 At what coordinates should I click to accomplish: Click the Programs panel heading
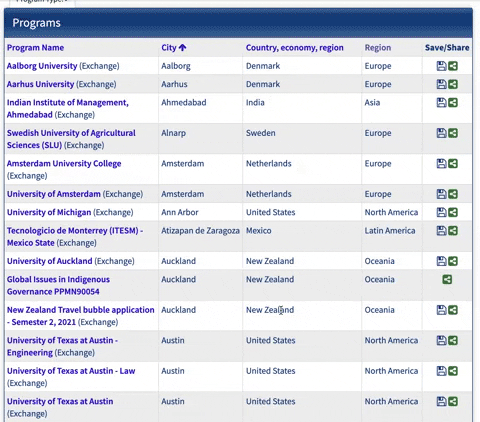36,23
